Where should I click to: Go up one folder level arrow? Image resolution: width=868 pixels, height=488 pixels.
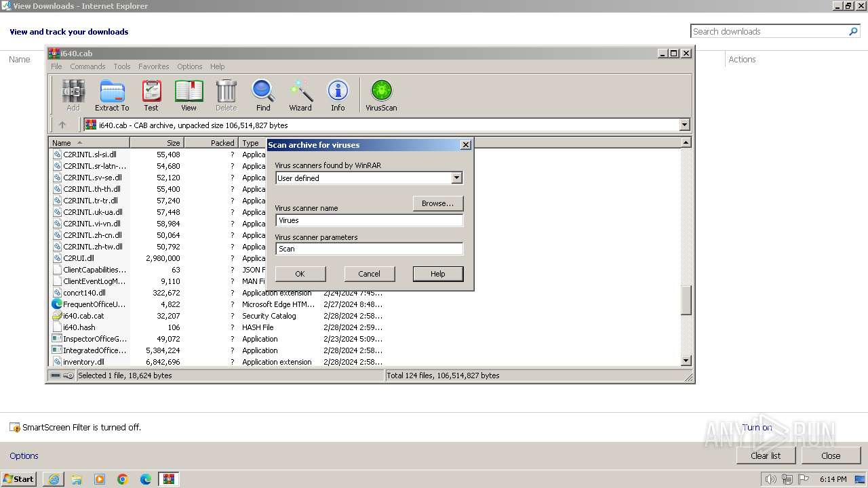(62, 125)
